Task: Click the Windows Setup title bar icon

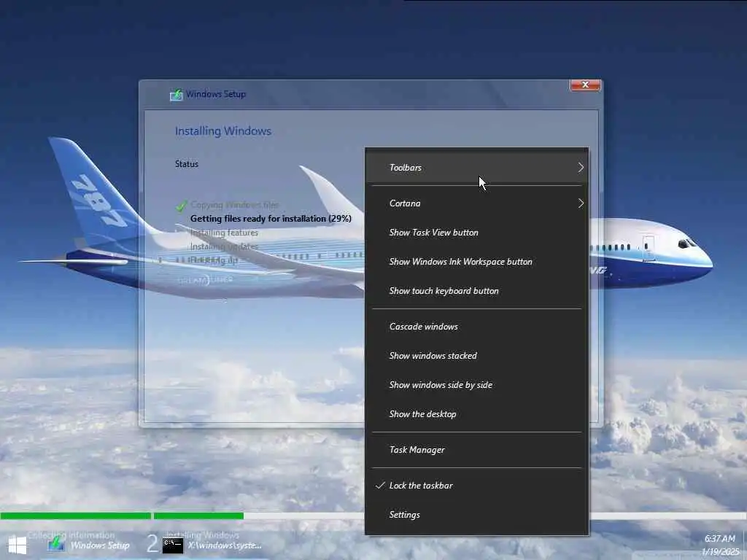Action: 177,94
